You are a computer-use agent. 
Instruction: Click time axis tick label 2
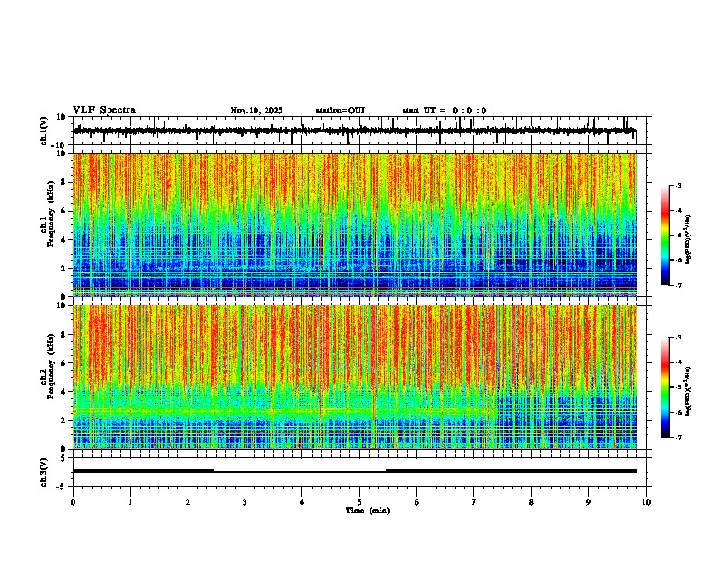(x=188, y=502)
